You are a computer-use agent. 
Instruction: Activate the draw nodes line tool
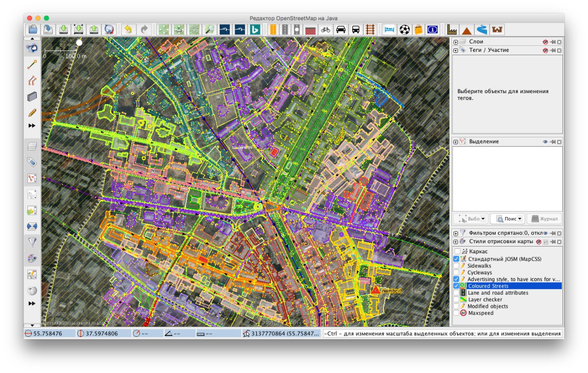tap(32, 64)
